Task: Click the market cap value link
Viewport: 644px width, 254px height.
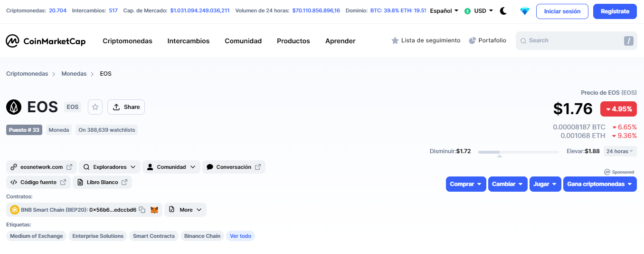Action: 200,10
